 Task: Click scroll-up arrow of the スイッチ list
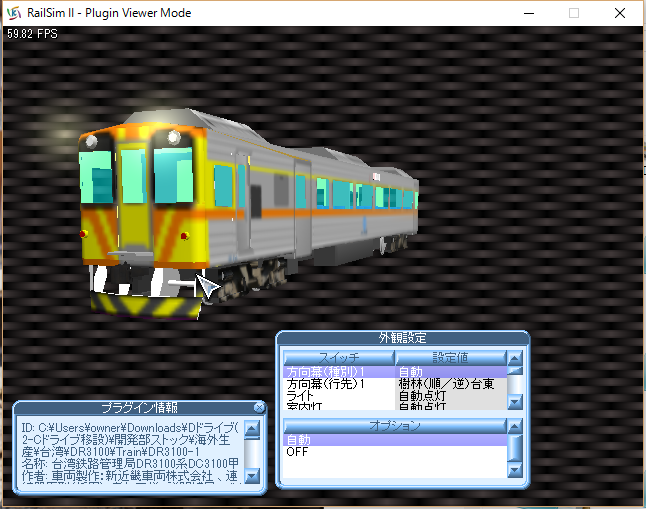click(x=515, y=358)
